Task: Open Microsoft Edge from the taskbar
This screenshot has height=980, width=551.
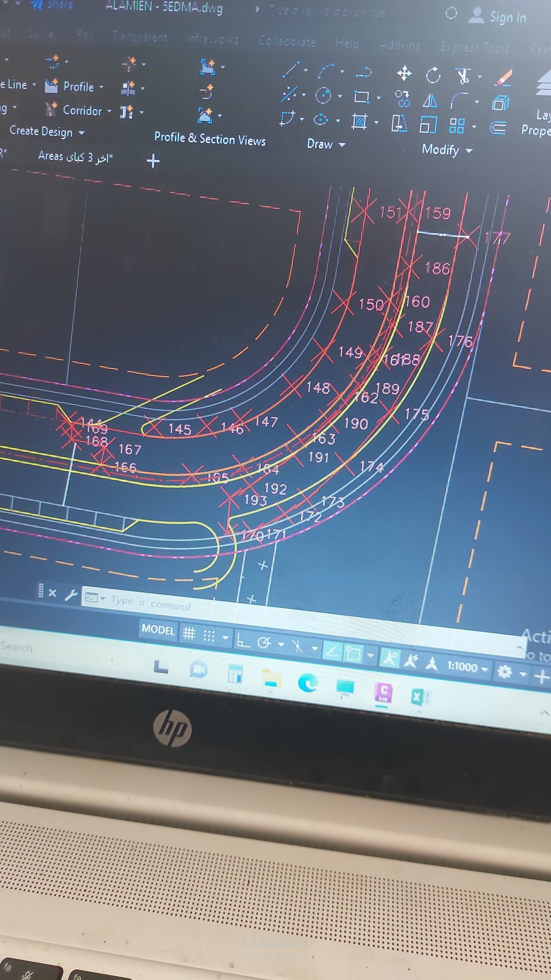Action: [308, 683]
